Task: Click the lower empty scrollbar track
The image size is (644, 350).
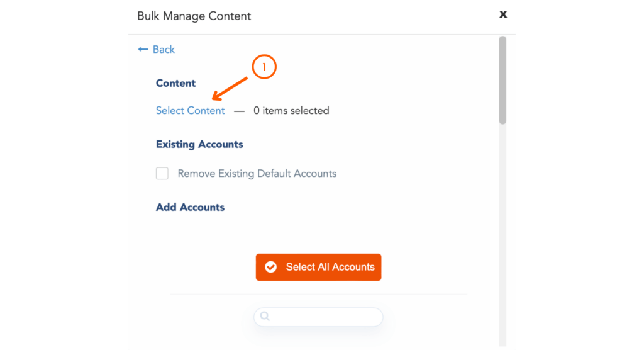Action: pos(502,234)
